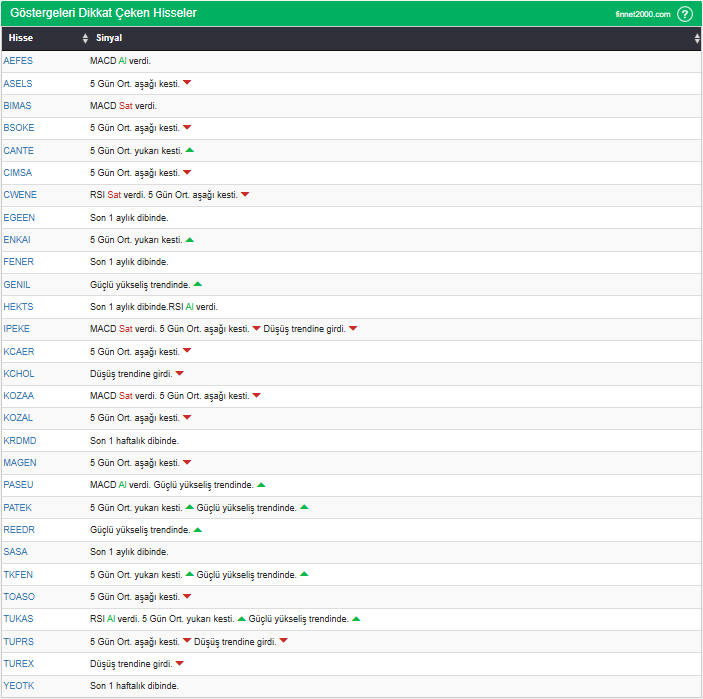The image size is (703, 699).
Task: Select the TUPRS stock ticker
Action: pos(18,641)
